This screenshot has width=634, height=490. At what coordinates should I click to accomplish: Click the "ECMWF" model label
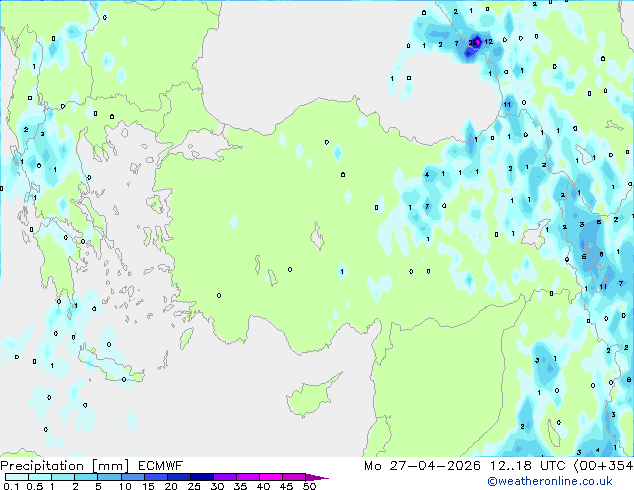coord(161,466)
